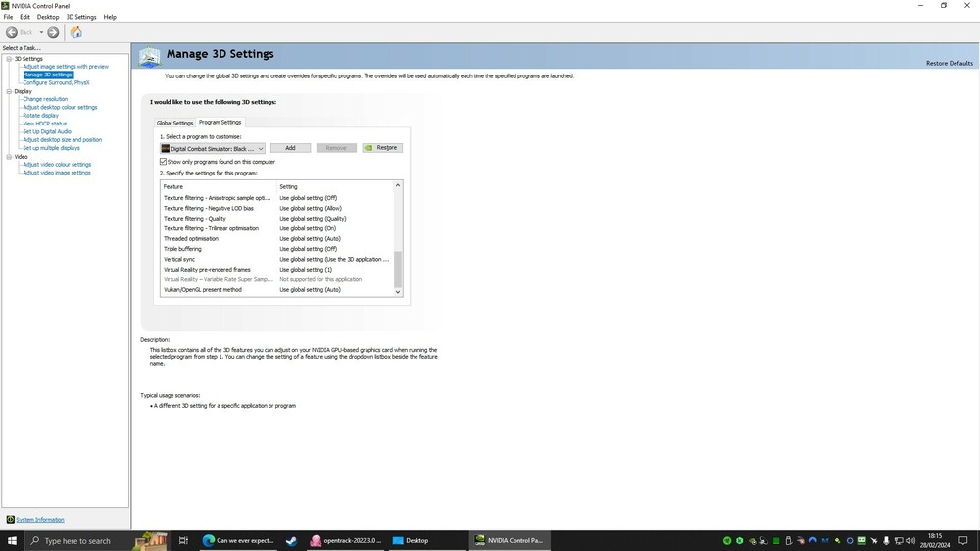Click the Feature column header
Viewport: 980px width, 551px height.
click(x=219, y=186)
